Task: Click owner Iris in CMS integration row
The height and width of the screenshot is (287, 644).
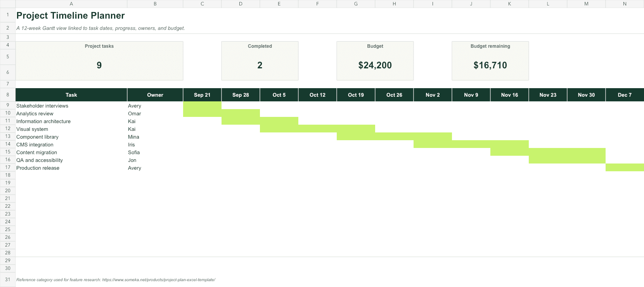Action: coord(155,144)
